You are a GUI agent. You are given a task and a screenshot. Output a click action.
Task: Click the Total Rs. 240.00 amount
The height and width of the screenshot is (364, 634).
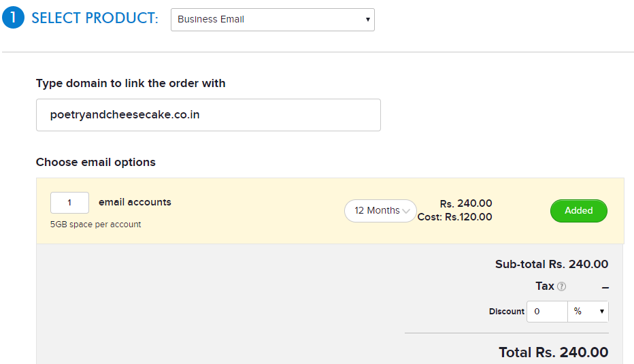pos(554,352)
